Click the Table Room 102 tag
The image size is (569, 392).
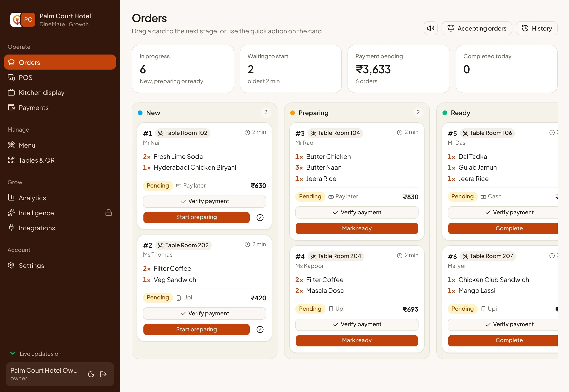coord(183,133)
